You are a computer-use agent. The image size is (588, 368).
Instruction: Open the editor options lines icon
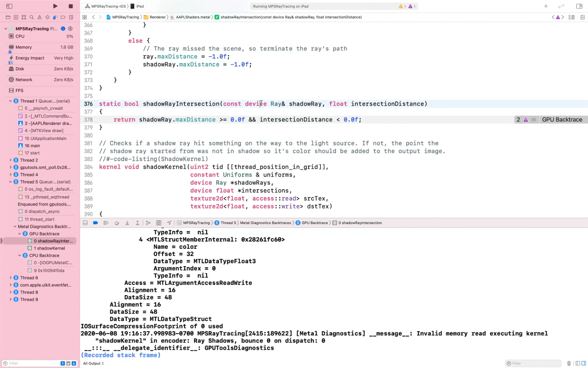(571, 17)
